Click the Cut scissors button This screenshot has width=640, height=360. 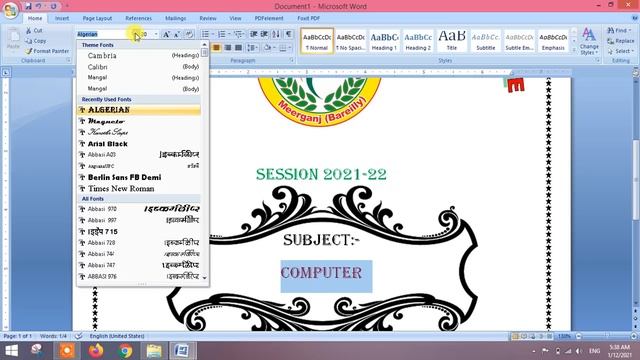coord(34,31)
